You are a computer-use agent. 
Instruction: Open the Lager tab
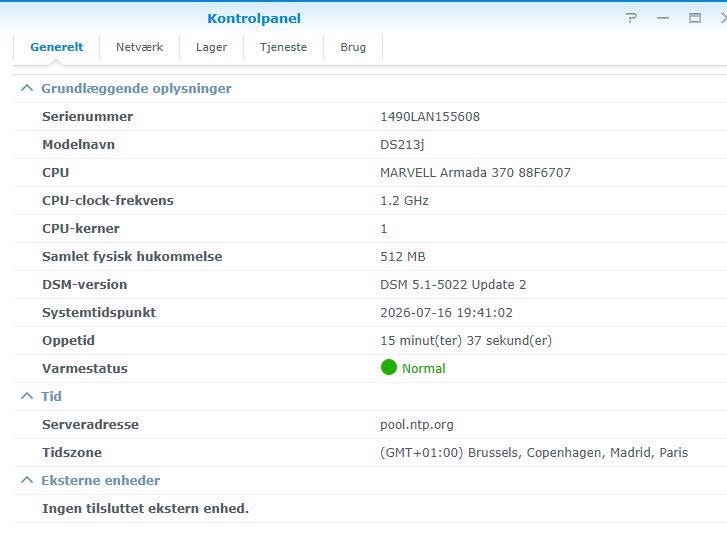click(211, 47)
